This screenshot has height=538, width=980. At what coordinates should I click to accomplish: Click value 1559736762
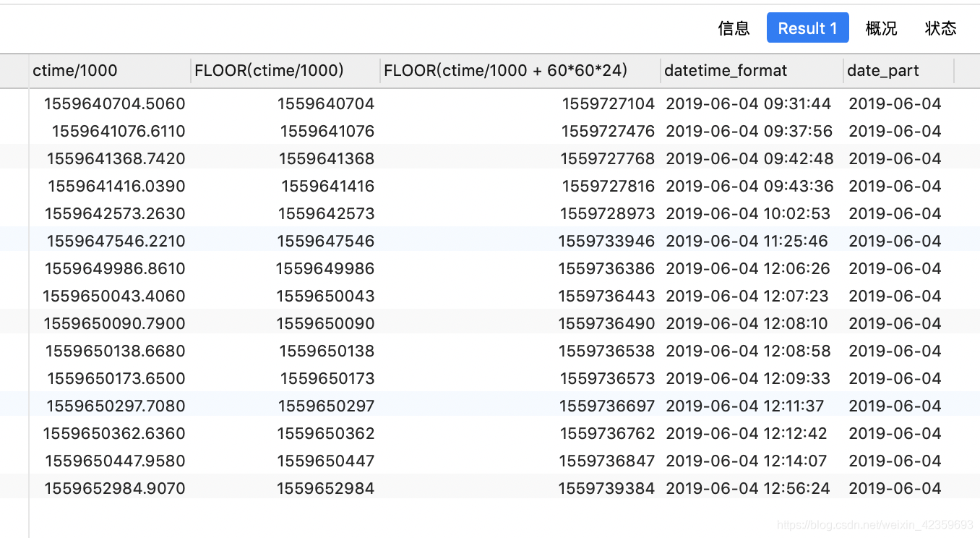607,433
